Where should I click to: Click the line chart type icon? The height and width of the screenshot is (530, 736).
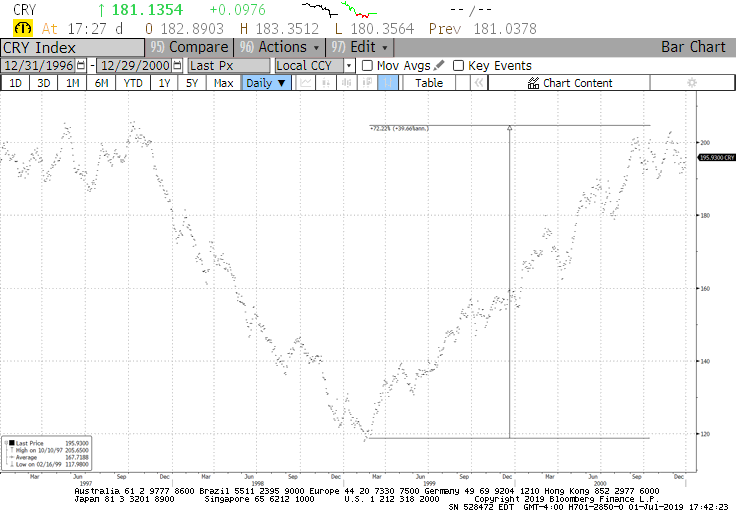coord(305,83)
